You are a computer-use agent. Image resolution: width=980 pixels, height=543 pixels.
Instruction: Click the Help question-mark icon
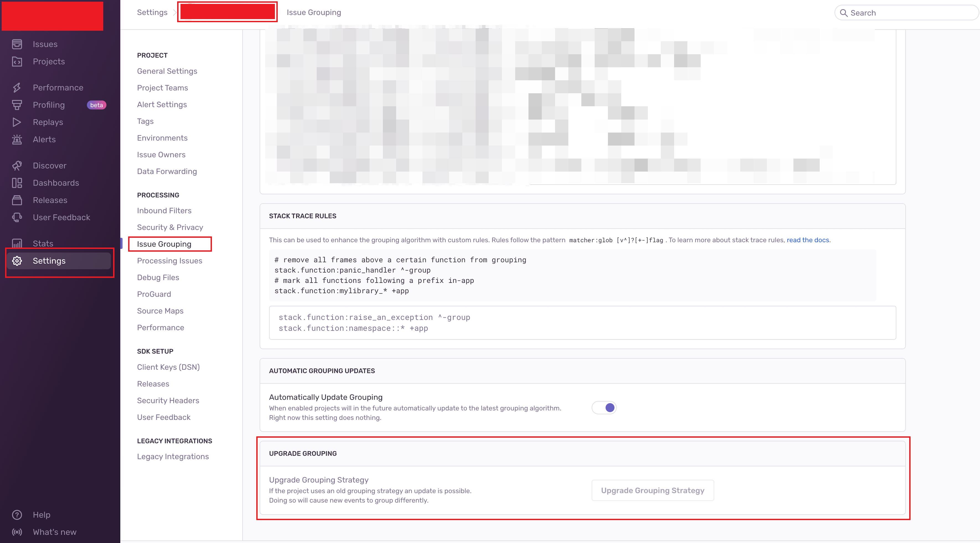tap(17, 514)
